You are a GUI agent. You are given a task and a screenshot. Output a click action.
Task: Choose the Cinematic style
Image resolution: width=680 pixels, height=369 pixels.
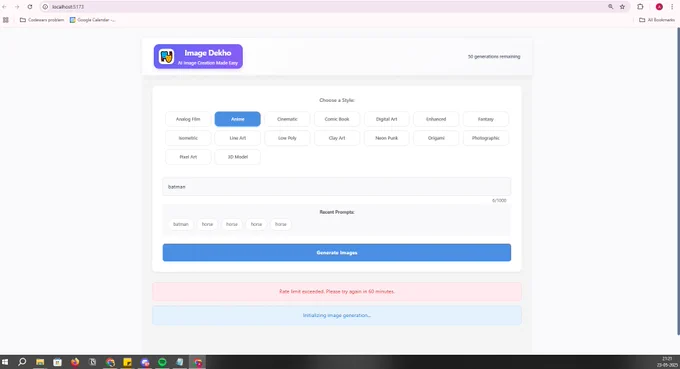287,119
